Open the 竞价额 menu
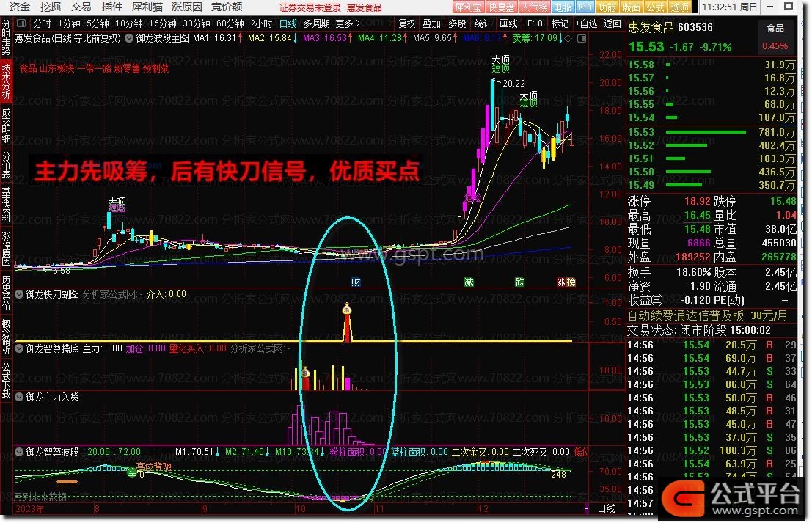The width and height of the screenshot is (812, 523). 227,7
